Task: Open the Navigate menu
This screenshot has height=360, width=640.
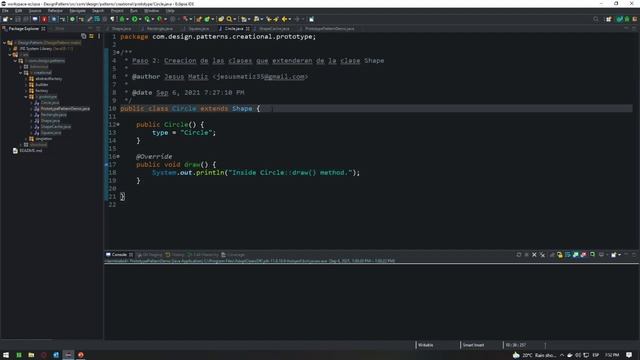Action: click(x=77, y=11)
